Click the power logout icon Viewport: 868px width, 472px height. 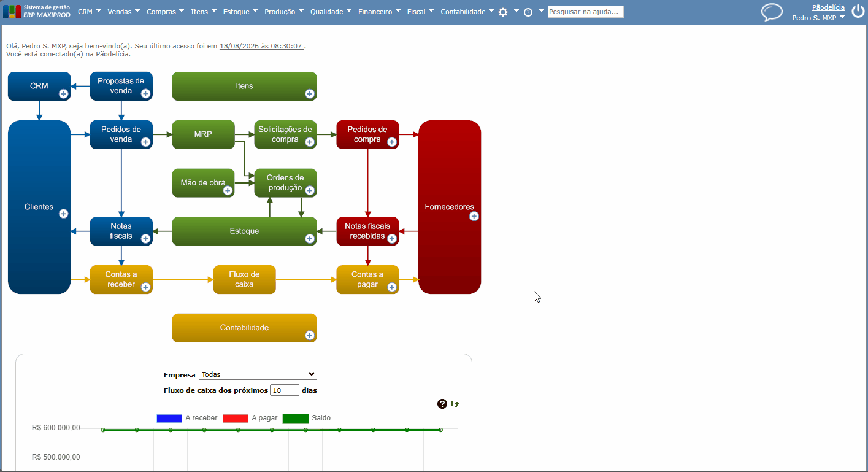858,12
